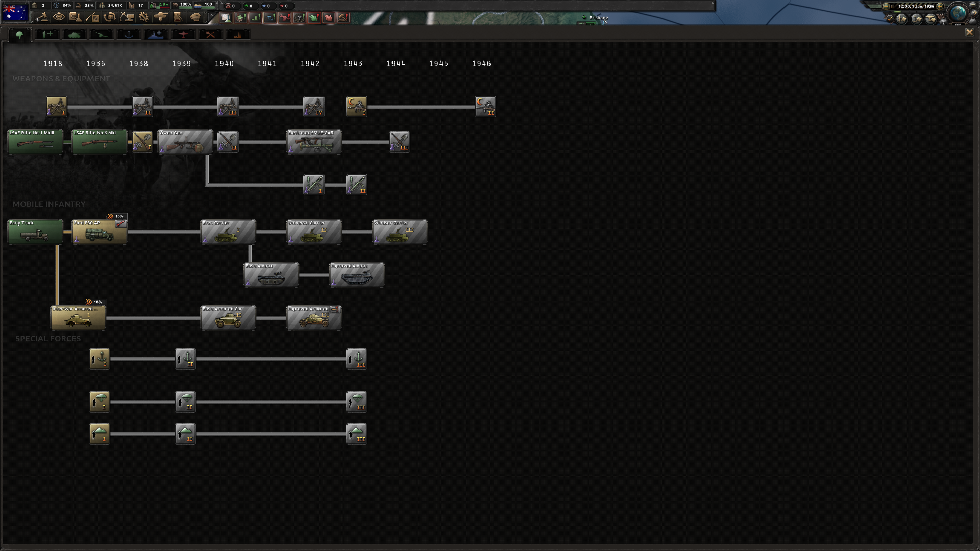Image resolution: width=980 pixels, height=551 pixels.
Task: Open the Artillery research tab with cannon icon
Action: tap(102, 34)
